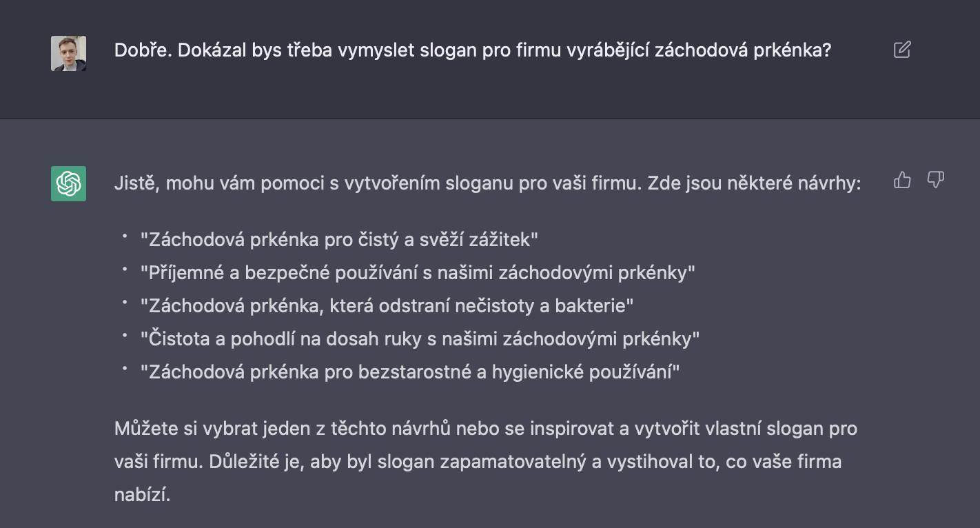Click the word "nabízí." on last line
Screen dimensions: 980x528
pyautogui.click(x=142, y=495)
